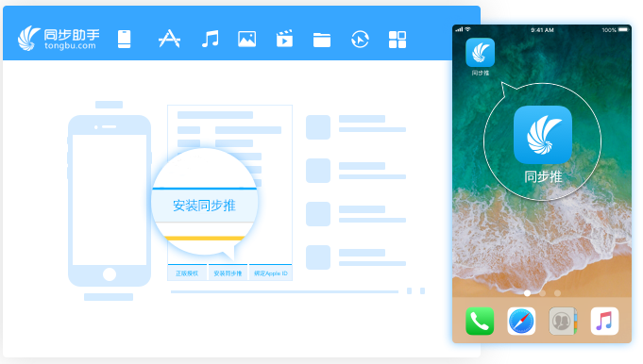Click the tongbu.com text under the logo

(x=70, y=46)
